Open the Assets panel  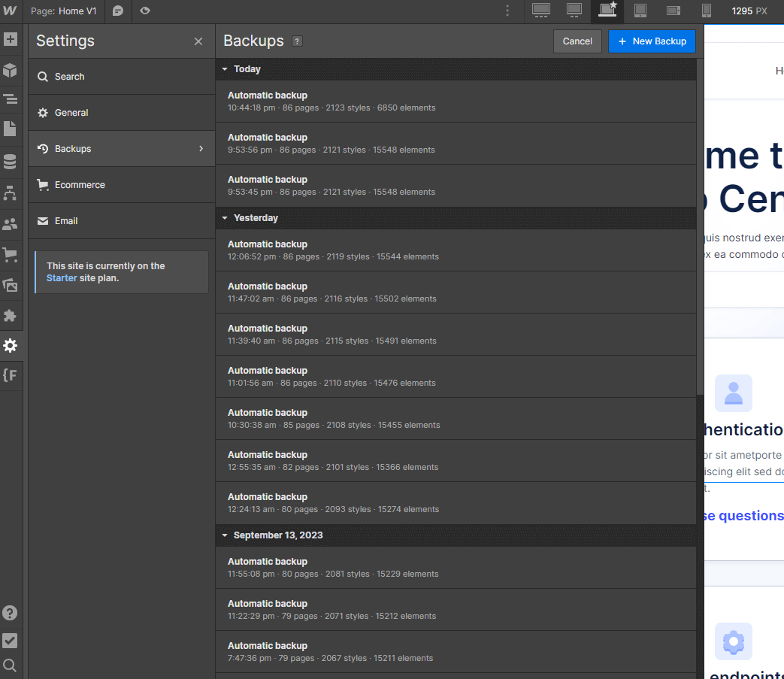pos(11,285)
